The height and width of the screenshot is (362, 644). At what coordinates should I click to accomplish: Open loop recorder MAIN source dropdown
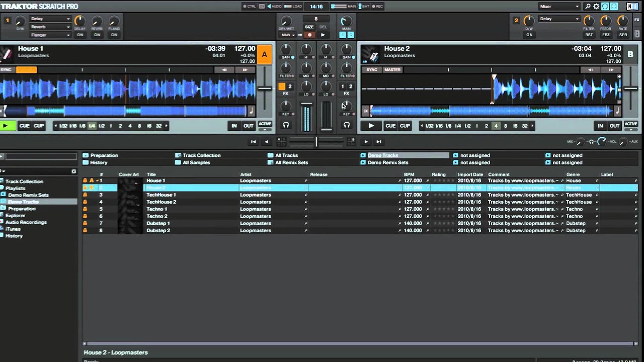tap(287, 35)
